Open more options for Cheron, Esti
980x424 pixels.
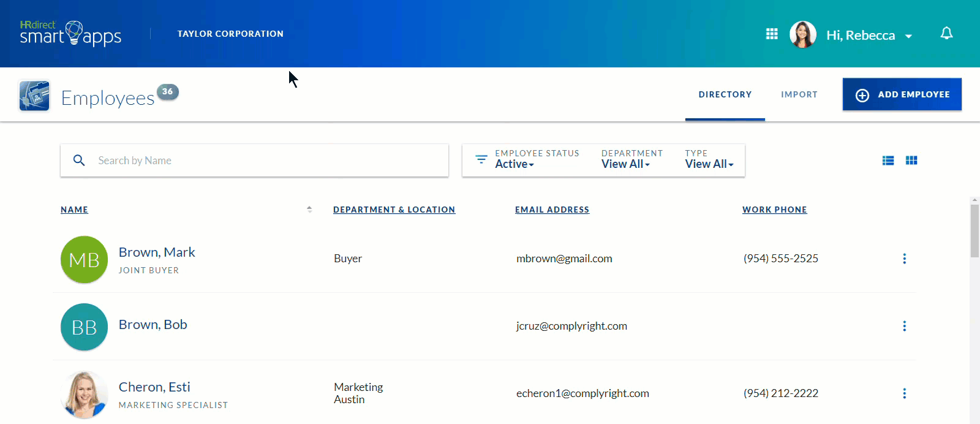904,393
